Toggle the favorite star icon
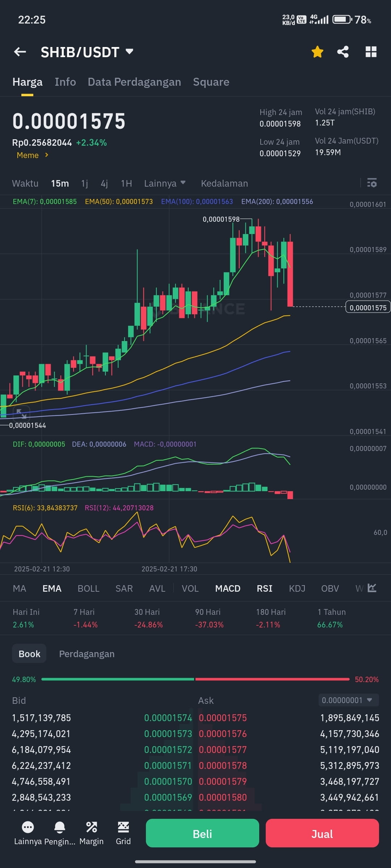Screen dimensions: 391x868 pyautogui.click(x=317, y=52)
